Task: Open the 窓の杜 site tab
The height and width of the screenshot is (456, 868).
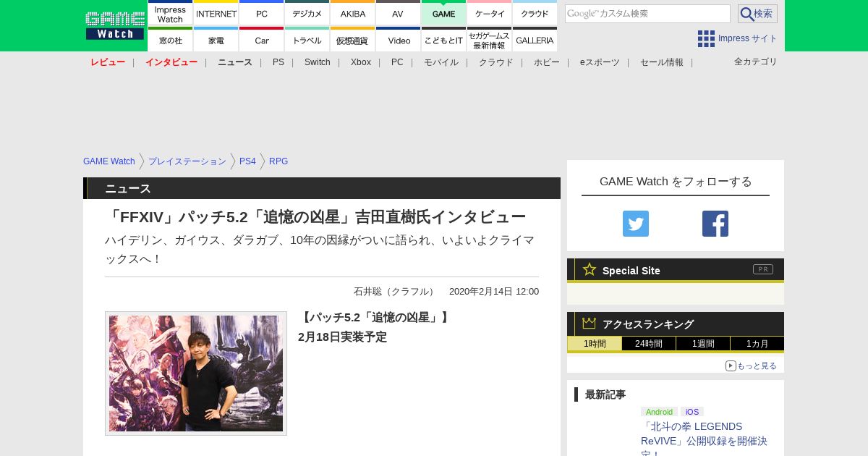Action: pyautogui.click(x=170, y=39)
